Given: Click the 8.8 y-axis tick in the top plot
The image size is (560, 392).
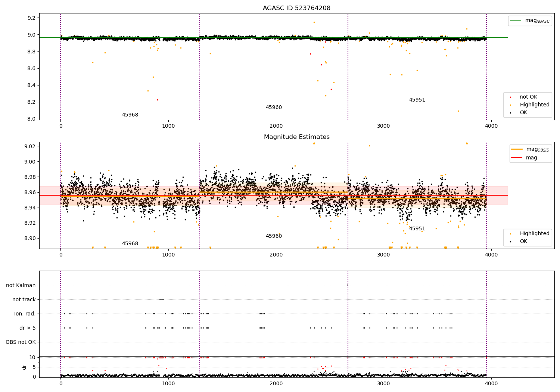Looking at the screenshot, I should click(31, 52).
